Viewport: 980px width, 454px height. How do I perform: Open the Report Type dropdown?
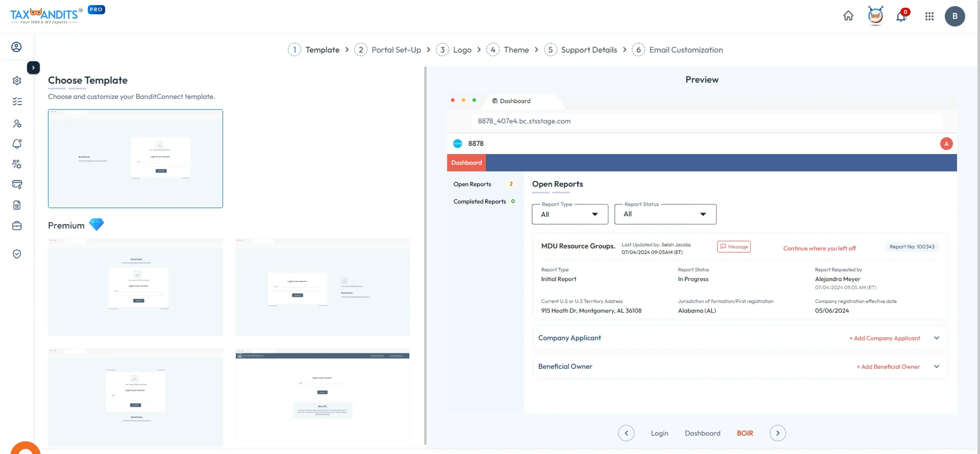pos(570,215)
